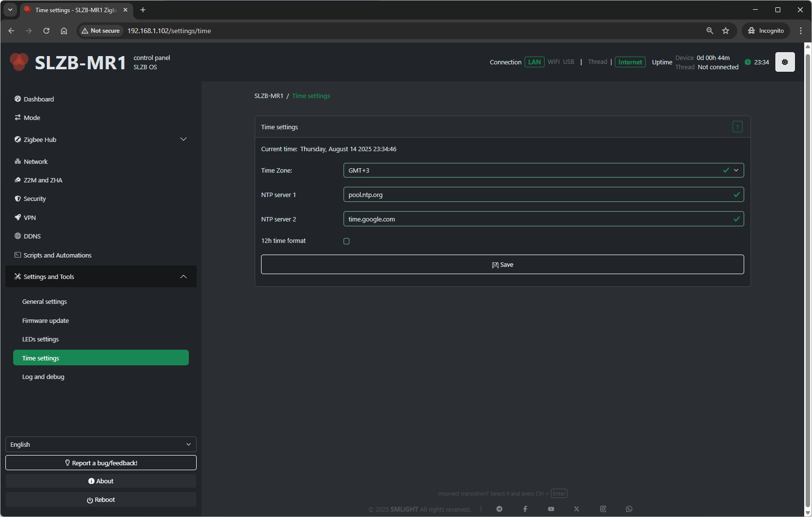Click the NTP server 1 input field
812x517 pixels.
(x=537, y=195)
